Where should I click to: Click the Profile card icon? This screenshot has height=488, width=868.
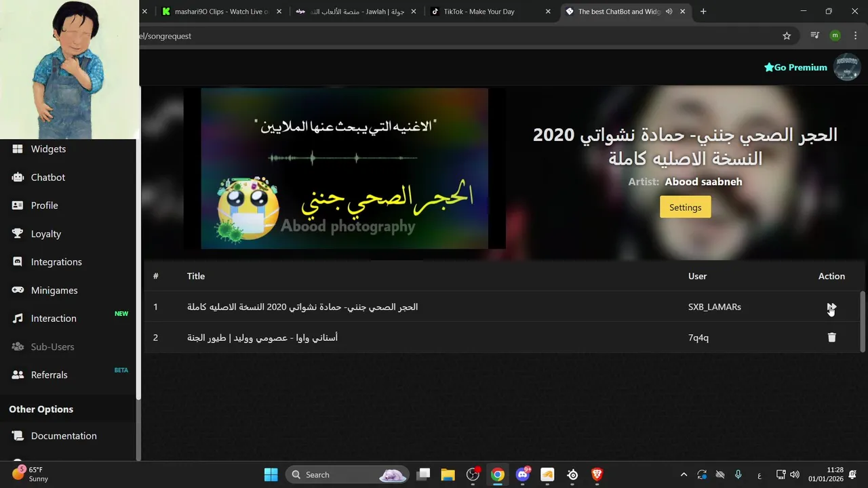click(18, 205)
